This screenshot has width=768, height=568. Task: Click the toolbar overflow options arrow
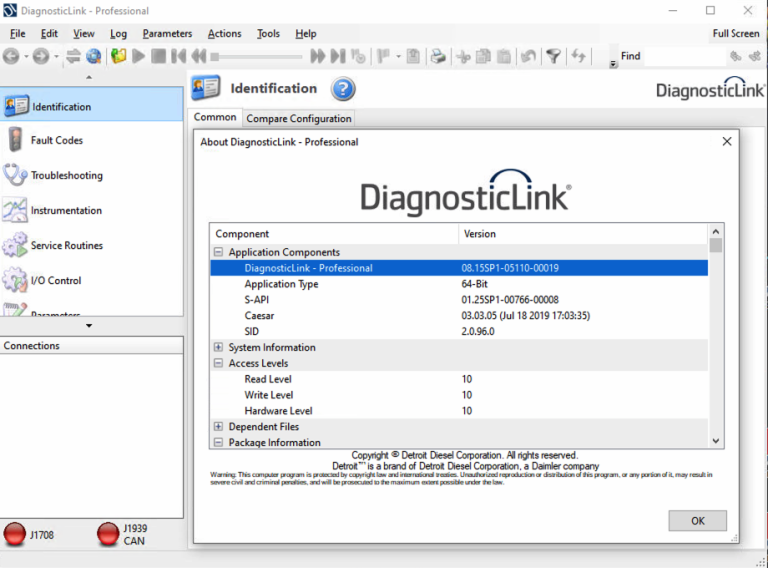613,64
